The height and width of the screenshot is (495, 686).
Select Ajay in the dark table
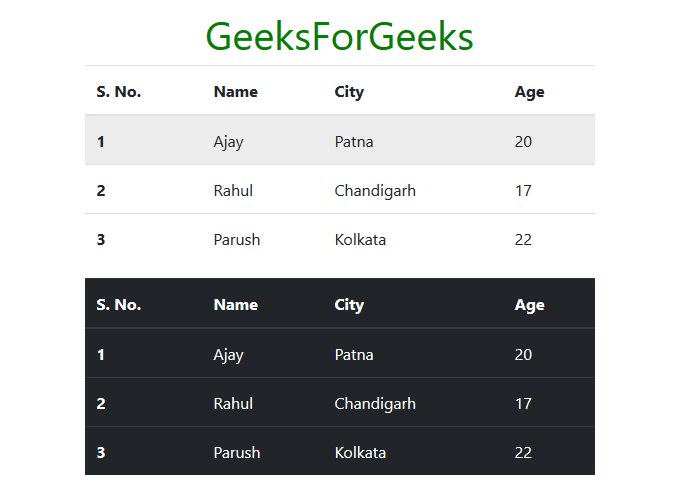click(x=228, y=355)
